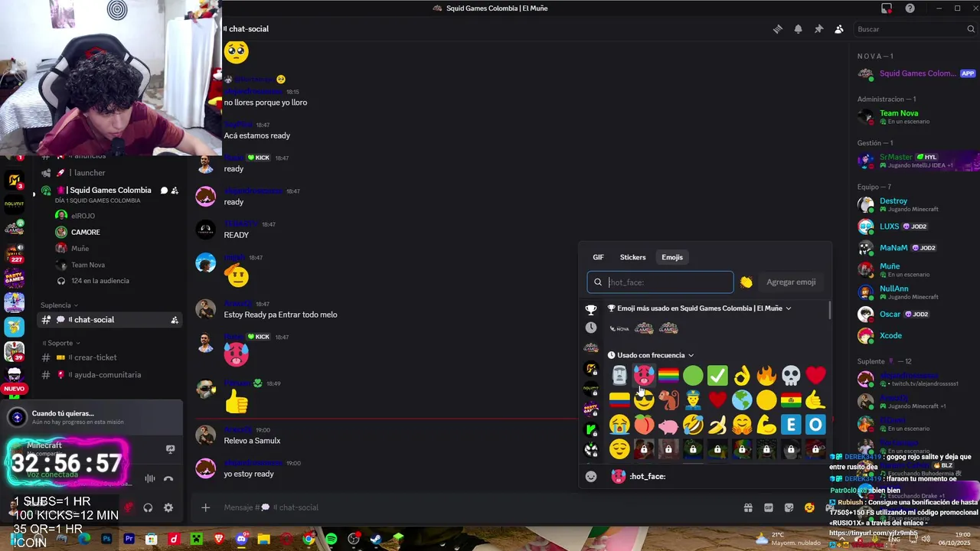Select the Emojis tab
Viewport: 980px width, 551px height.
tap(672, 257)
